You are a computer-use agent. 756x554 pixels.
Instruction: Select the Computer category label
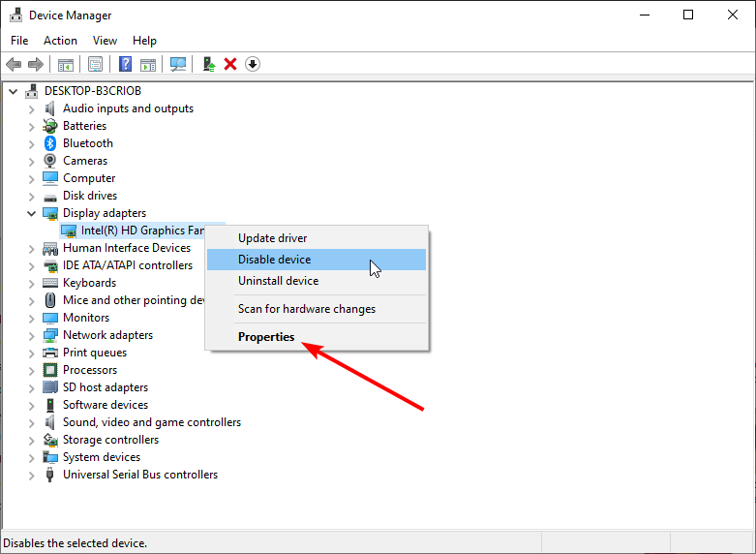pos(89,178)
